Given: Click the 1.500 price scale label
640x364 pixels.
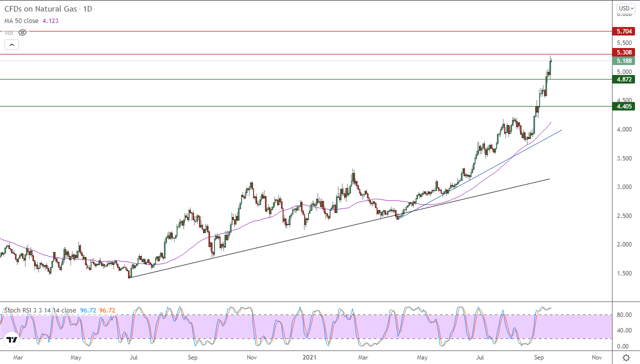Looking at the screenshot, I should [x=624, y=273].
